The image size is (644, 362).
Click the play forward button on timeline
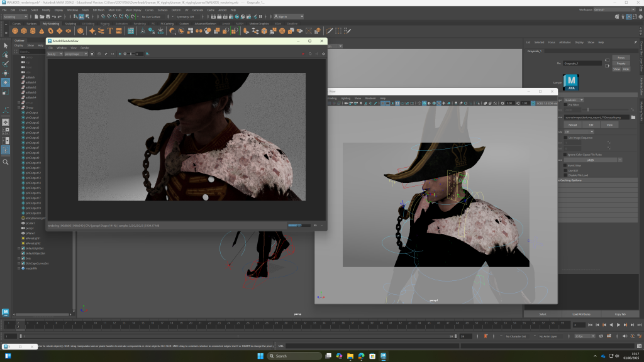(x=618, y=325)
